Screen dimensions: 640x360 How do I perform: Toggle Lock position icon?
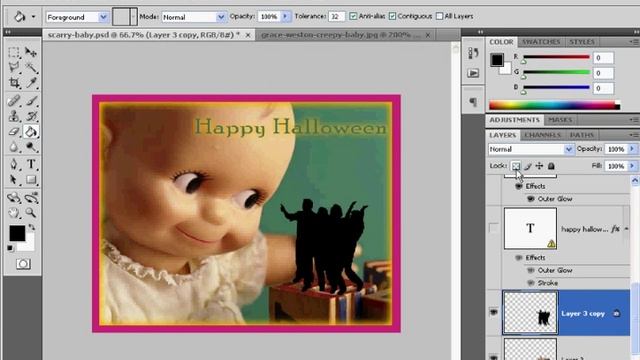(539, 166)
